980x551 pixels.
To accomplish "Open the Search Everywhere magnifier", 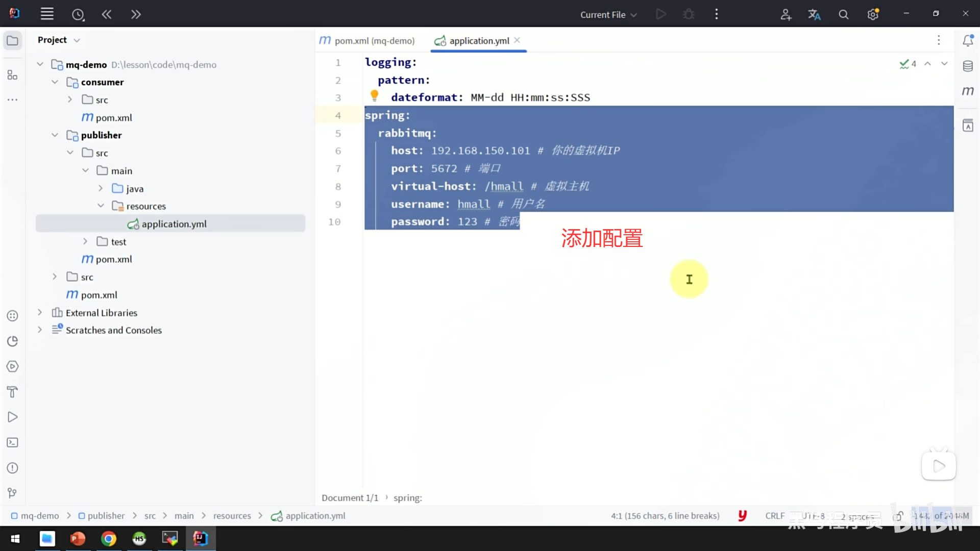I will (843, 15).
